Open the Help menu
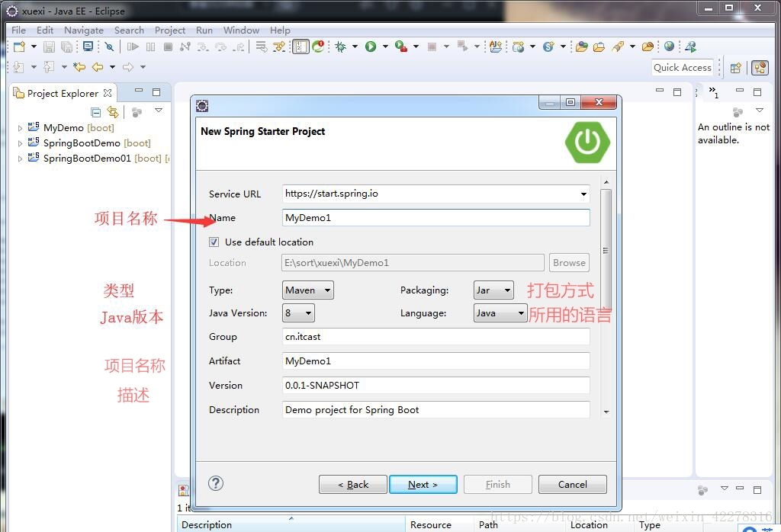 tap(280, 30)
